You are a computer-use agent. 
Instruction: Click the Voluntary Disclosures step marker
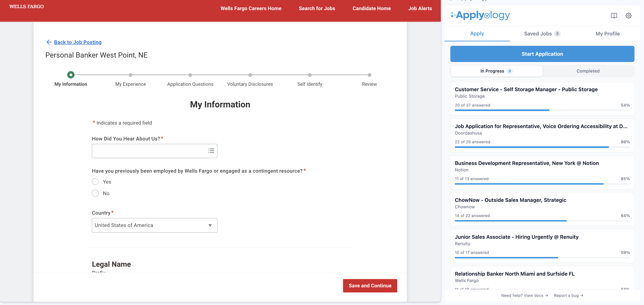(250, 75)
